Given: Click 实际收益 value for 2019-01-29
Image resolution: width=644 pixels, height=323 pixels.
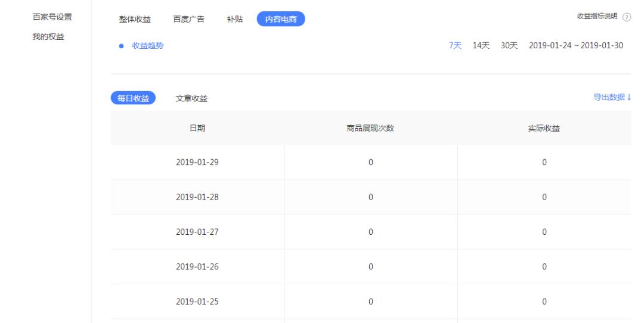Looking at the screenshot, I should pos(544,162).
